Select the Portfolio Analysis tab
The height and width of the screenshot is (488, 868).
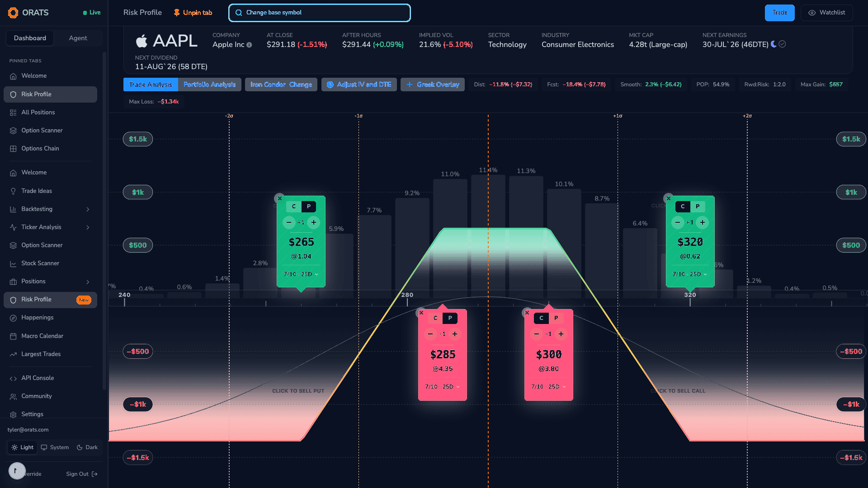[x=209, y=84]
